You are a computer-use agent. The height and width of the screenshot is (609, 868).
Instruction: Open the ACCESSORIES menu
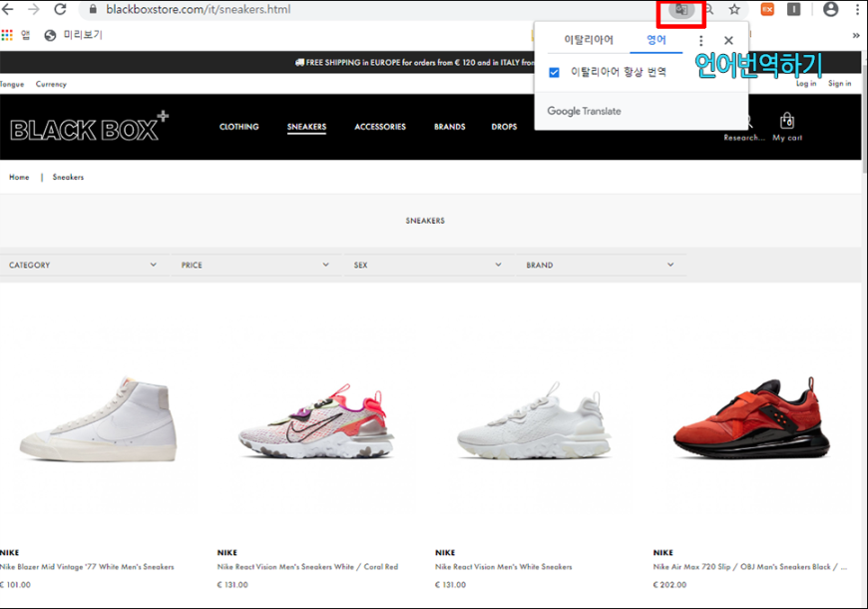(380, 127)
